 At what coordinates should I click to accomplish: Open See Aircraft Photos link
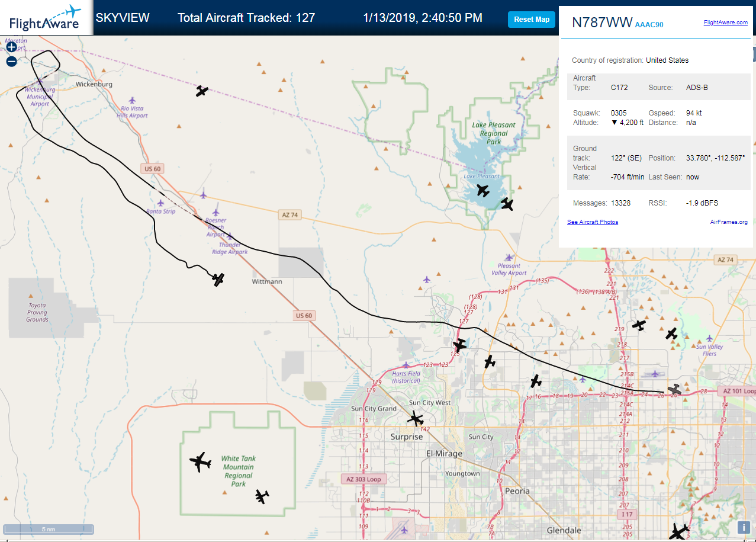coord(593,222)
